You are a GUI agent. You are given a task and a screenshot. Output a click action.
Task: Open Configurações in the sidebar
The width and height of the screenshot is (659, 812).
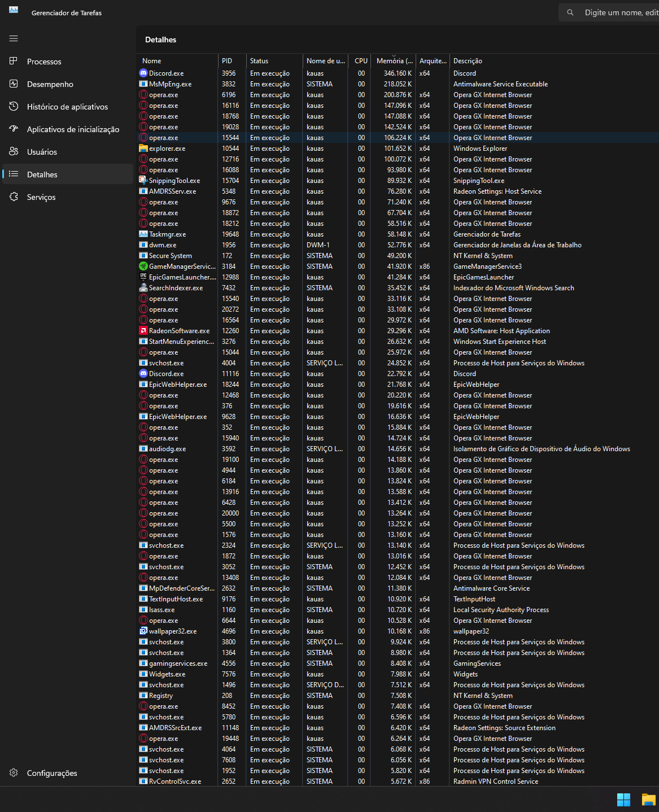click(68, 773)
